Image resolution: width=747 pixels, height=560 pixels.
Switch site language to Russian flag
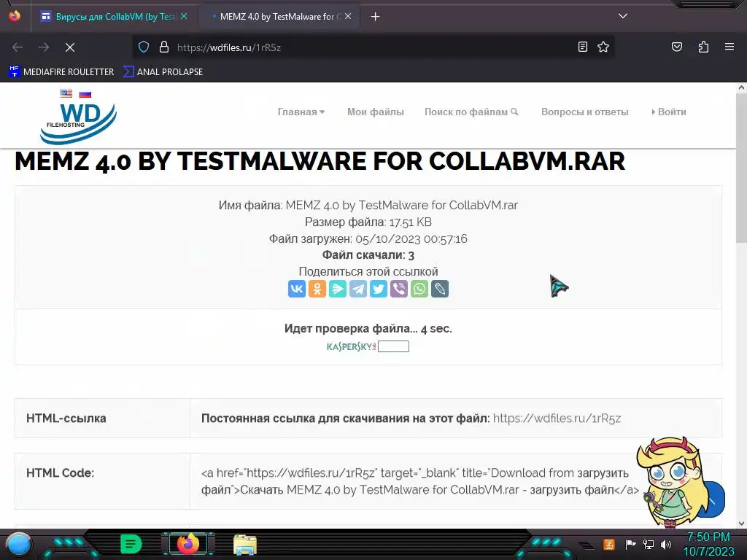85,93
